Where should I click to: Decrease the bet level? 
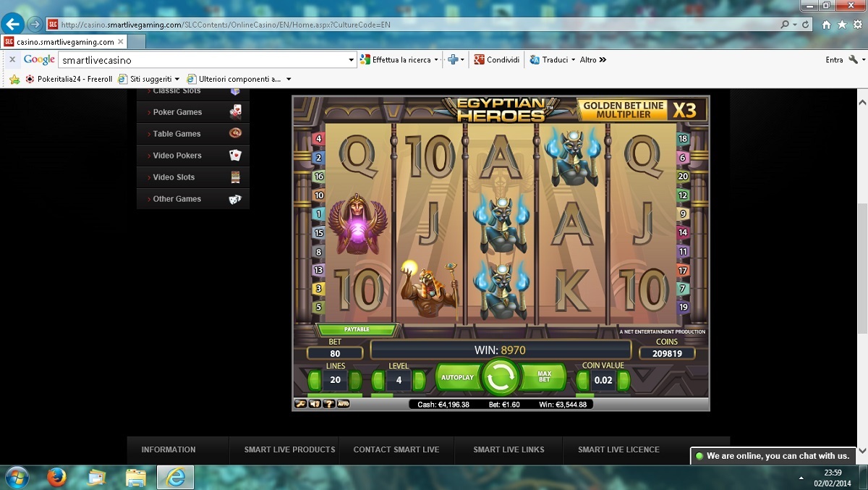tap(378, 380)
